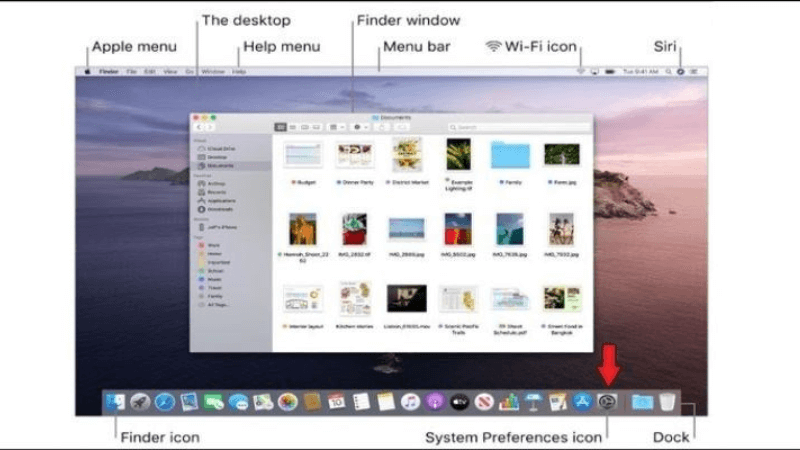Viewport: 800px width, 450px height.
Task: Switch Finder to icon view
Action: (x=279, y=128)
